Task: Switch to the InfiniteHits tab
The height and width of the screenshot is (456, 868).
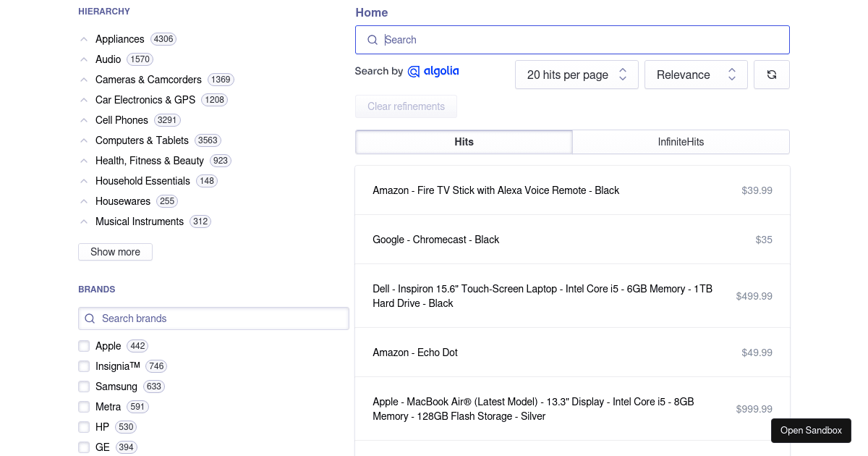Action: click(680, 142)
